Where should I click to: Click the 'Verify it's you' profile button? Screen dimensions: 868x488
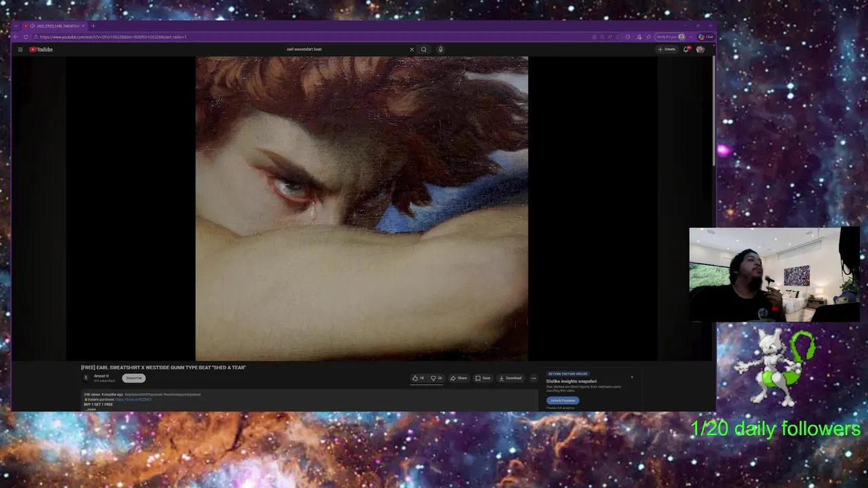670,37
